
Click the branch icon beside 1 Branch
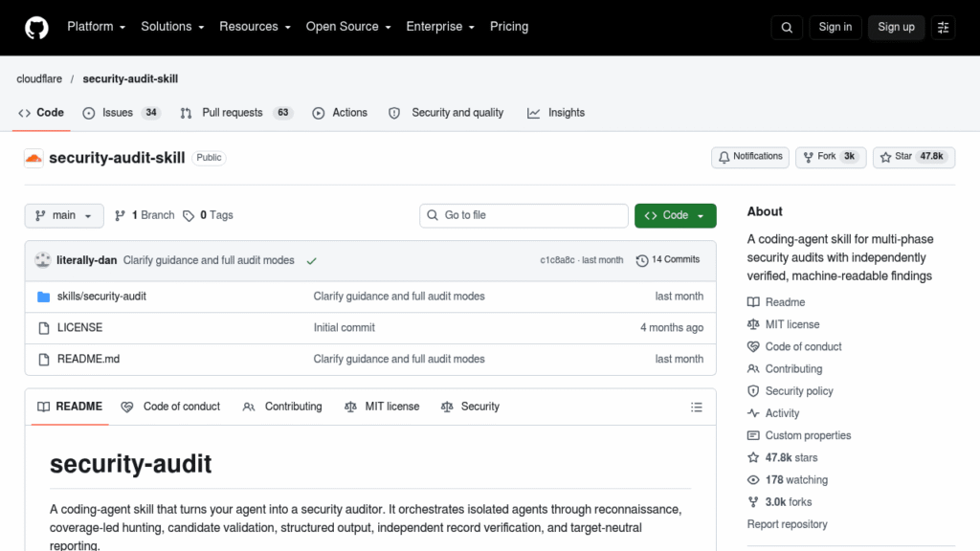click(x=120, y=215)
